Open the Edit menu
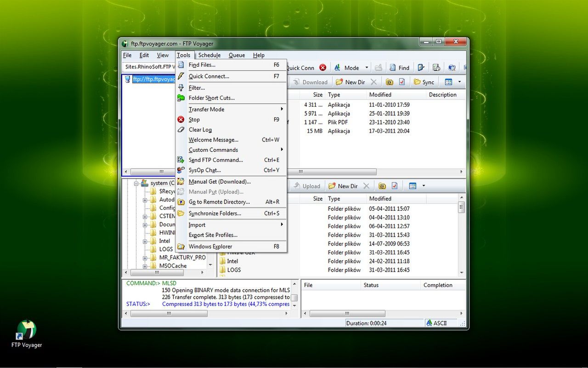 pyautogui.click(x=144, y=55)
